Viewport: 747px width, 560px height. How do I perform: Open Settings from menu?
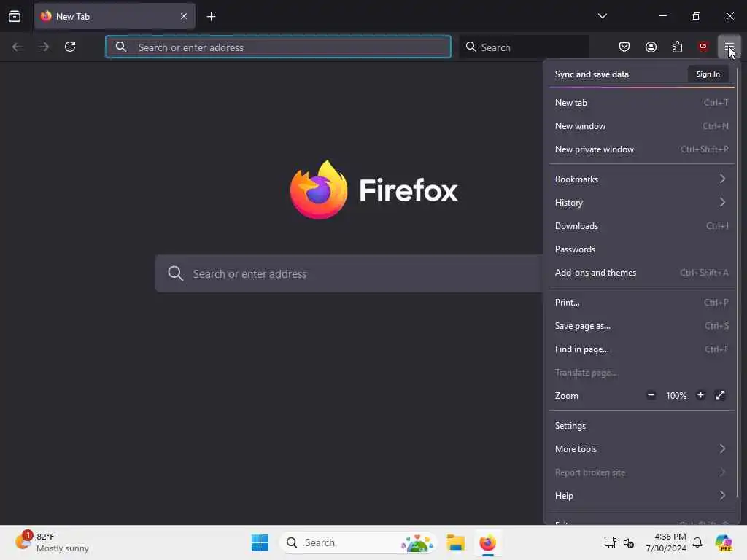(x=642, y=426)
